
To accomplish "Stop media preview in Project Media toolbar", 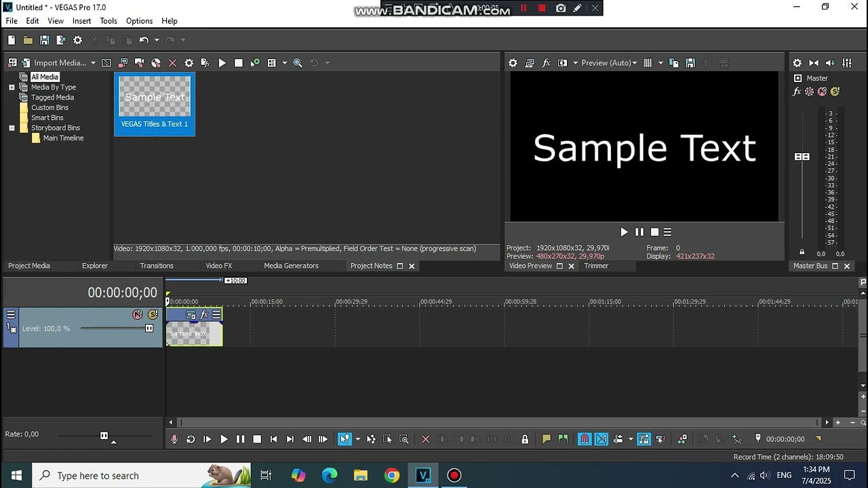I will tap(239, 63).
